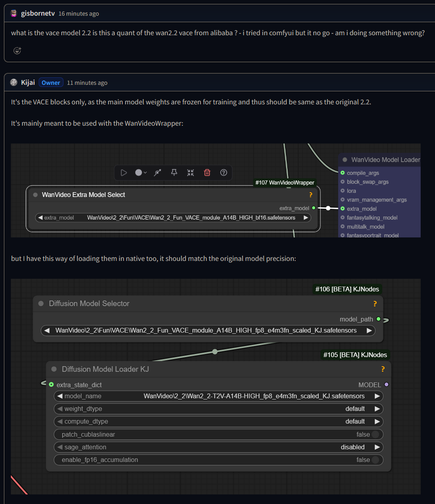
Task: Open model_name combo in Diffusion Model Loader KJ
Action: coord(219,396)
